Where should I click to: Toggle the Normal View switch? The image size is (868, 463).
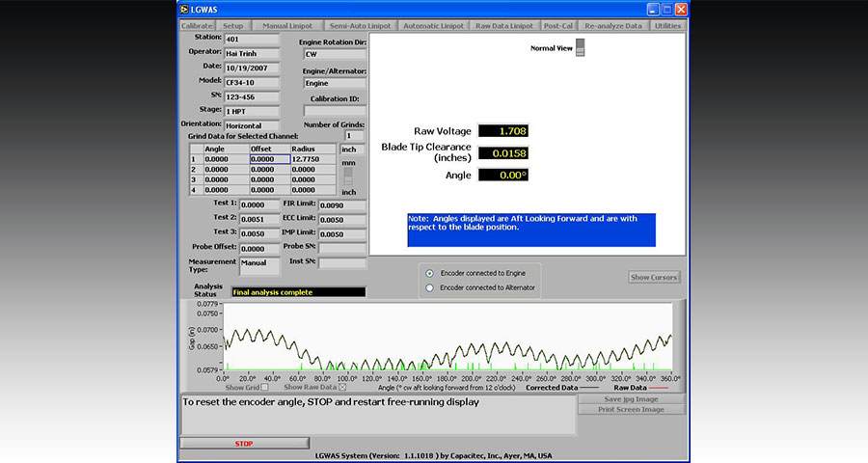click(x=580, y=48)
